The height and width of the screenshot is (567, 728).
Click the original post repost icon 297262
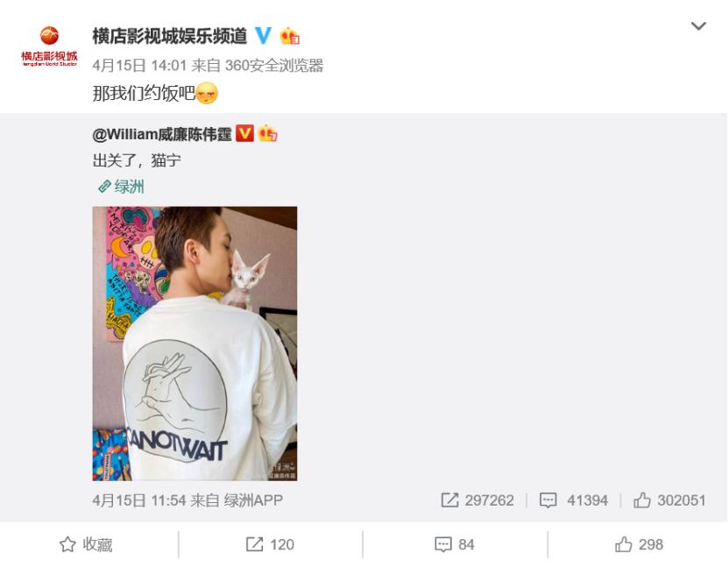tap(477, 500)
